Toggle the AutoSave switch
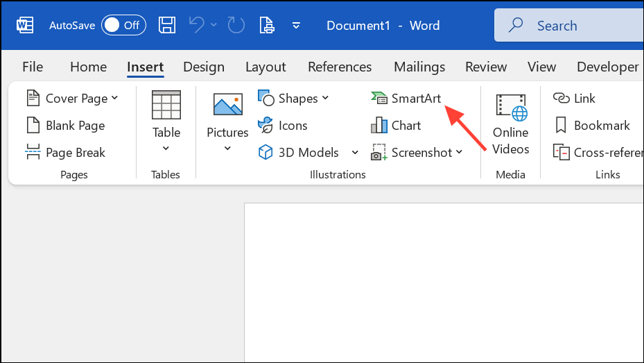Viewport: 644px width, 363px height. coord(123,26)
